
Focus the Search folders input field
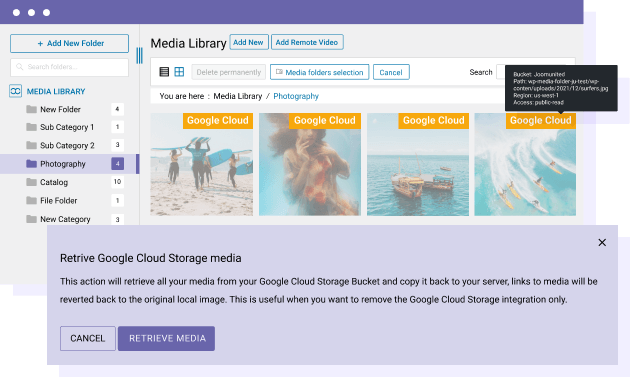(x=70, y=67)
